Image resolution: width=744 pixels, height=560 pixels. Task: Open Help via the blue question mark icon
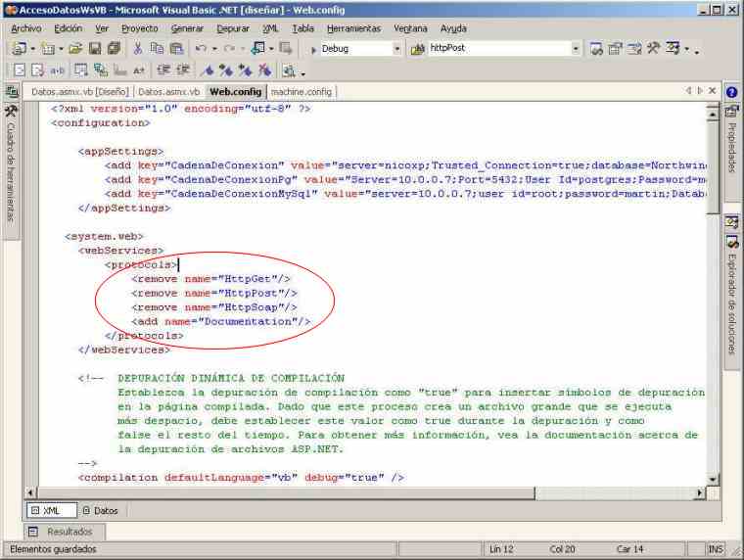[x=732, y=93]
